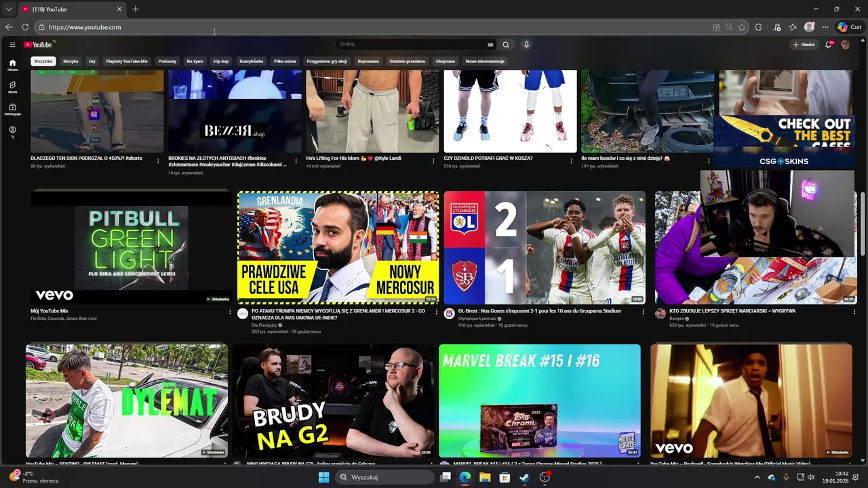
Task: Select the Muzyka filter chip
Action: tap(71, 61)
